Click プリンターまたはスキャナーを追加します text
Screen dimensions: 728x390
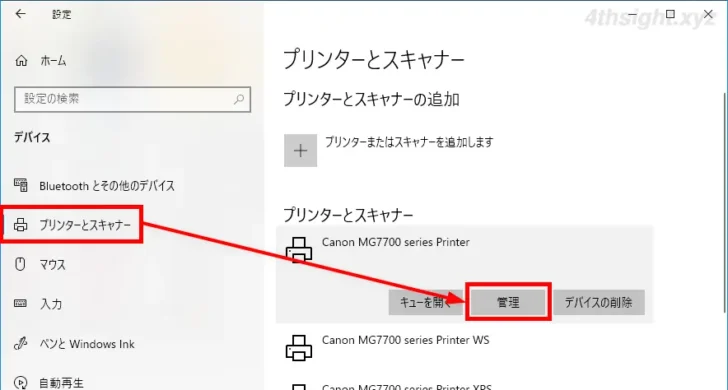tap(409, 142)
